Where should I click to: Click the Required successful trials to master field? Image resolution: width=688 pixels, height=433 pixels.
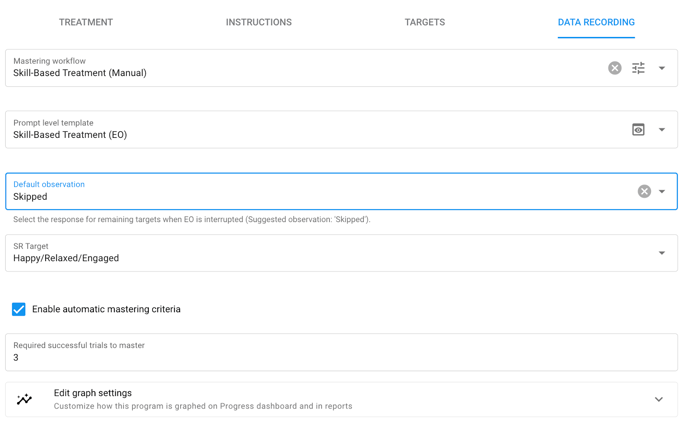coord(341,352)
